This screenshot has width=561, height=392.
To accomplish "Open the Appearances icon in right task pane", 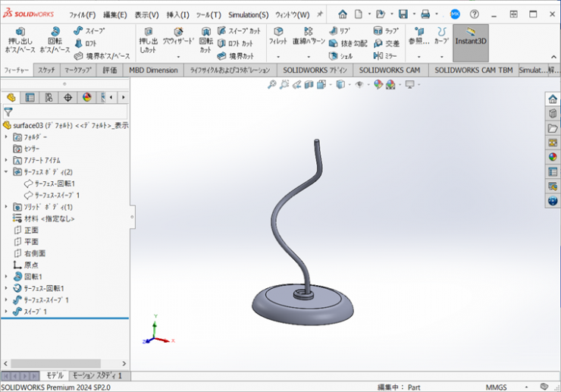I will pos(553,157).
